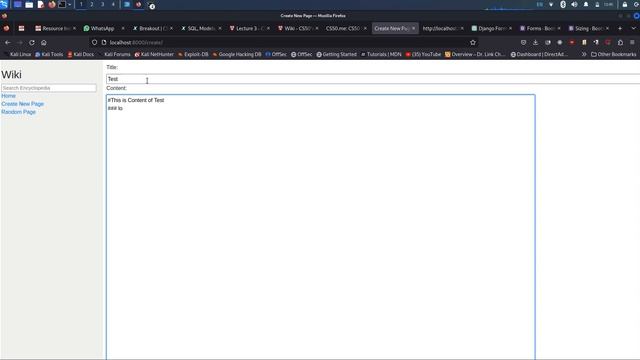This screenshot has height=360, width=640.
Task: Open the Kali Docs bookmark
Action: pos(81,54)
